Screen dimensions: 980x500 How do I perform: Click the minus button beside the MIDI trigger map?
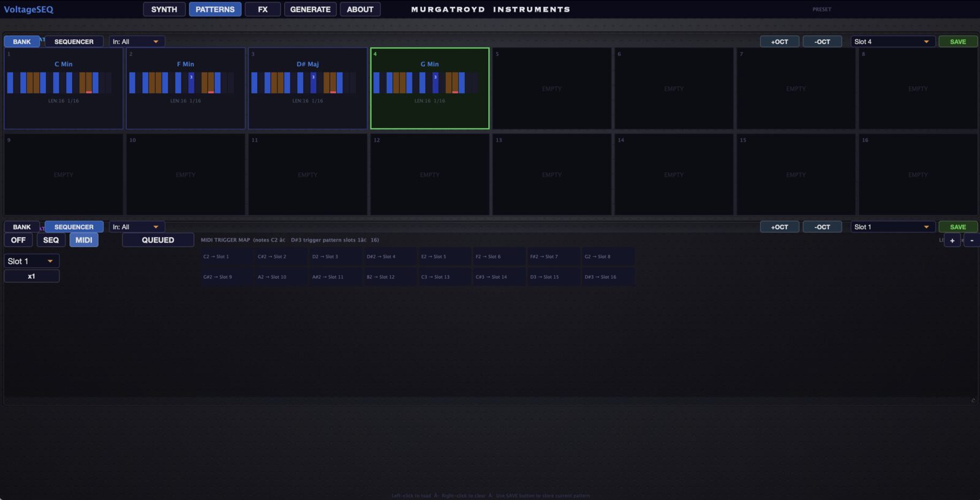click(971, 240)
